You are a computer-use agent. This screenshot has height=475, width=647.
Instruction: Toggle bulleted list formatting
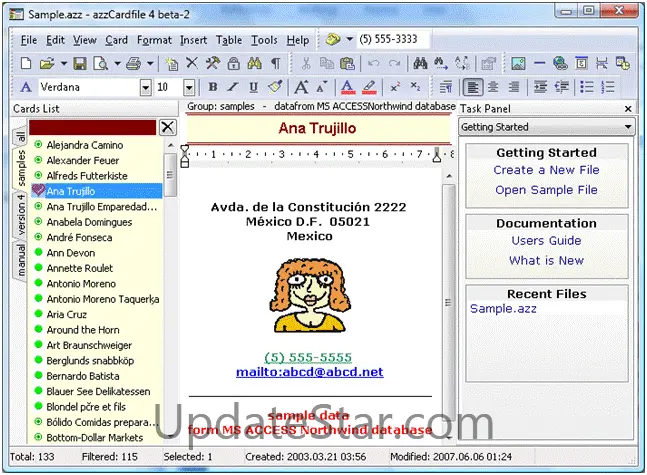587,87
